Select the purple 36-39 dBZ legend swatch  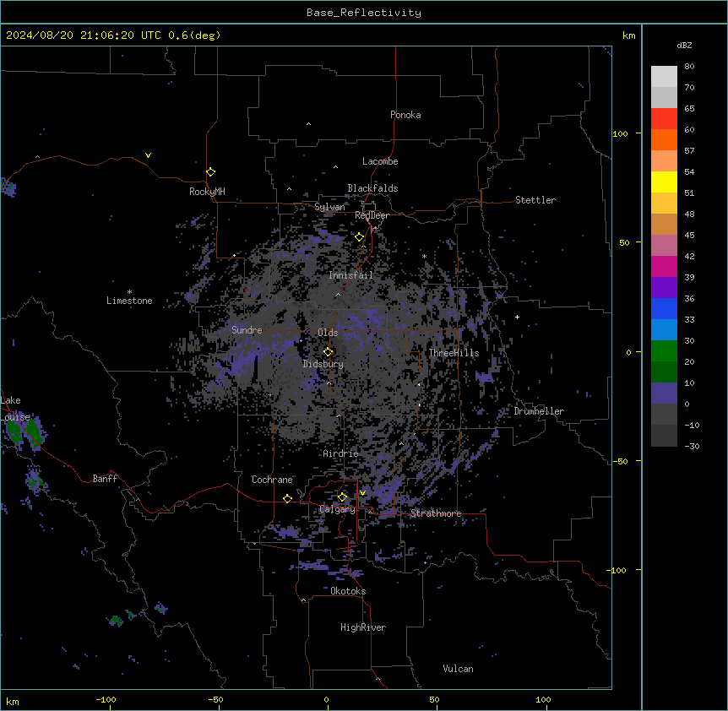(664, 287)
